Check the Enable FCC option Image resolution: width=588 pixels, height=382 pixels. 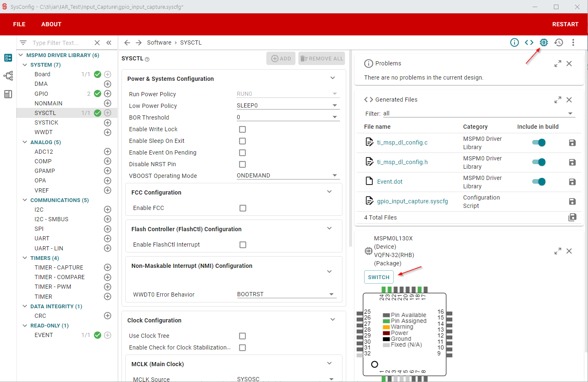tap(243, 208)
